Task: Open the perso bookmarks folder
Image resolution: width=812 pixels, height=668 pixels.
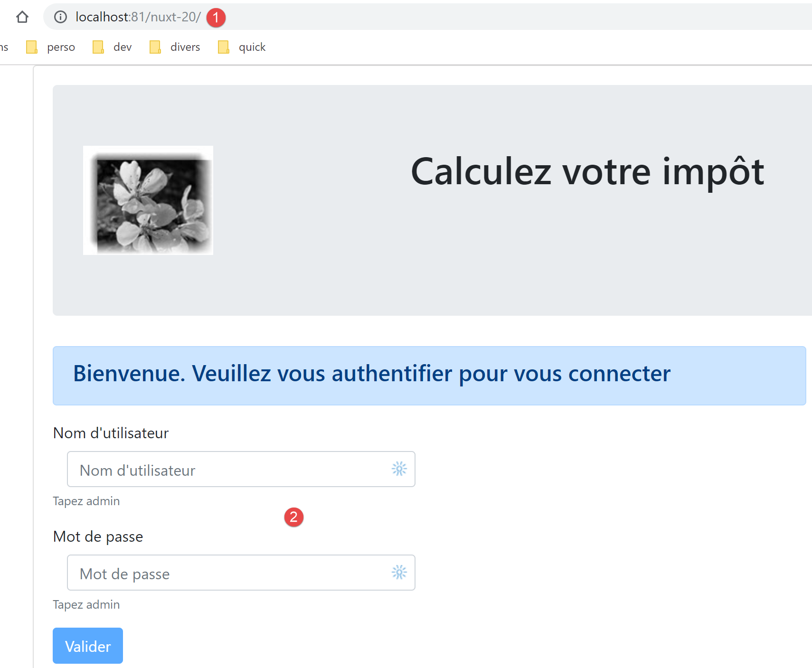Action: pyautogui.click(x=51, y=47)
